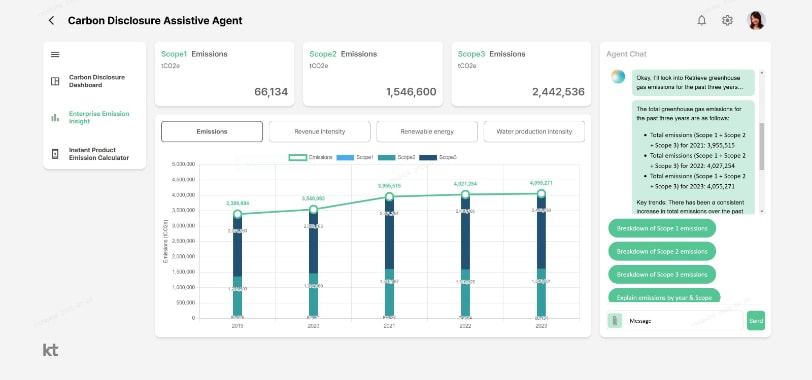Screen dimensions: 812x380
Task: Click the agent avatar orb in chat
Action: tap(618, 77)
